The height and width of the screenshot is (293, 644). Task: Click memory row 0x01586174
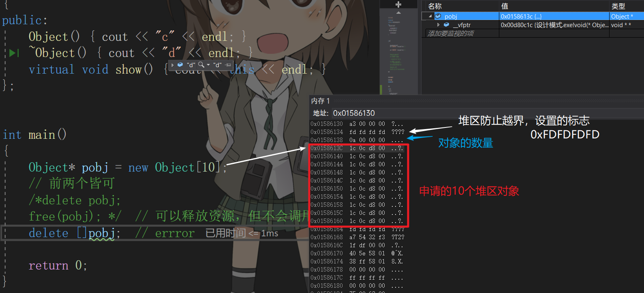[357, 261]
